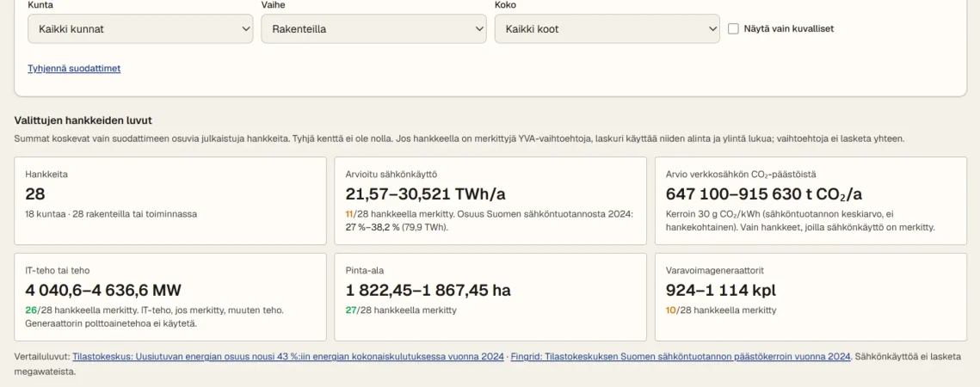Select the Hankkeita 28 summary card

170,200
